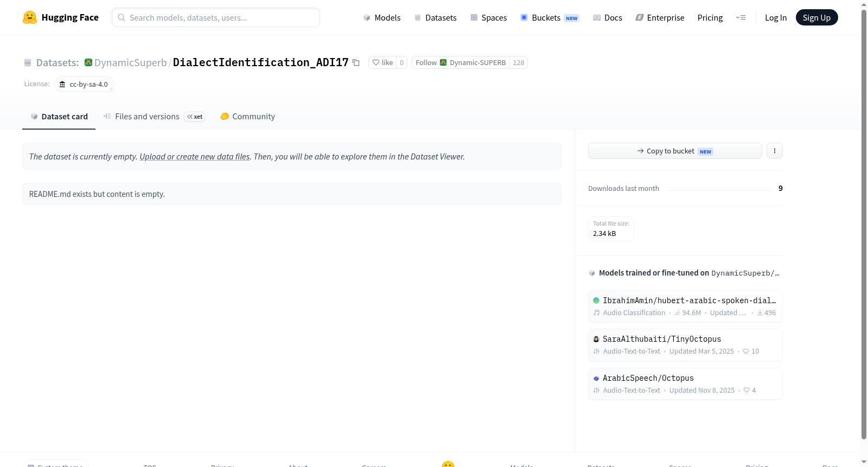Click the Buckets icon in the navigation
Image resolution: width=868 pixels, height=467 pixels.
click(524, 17)
